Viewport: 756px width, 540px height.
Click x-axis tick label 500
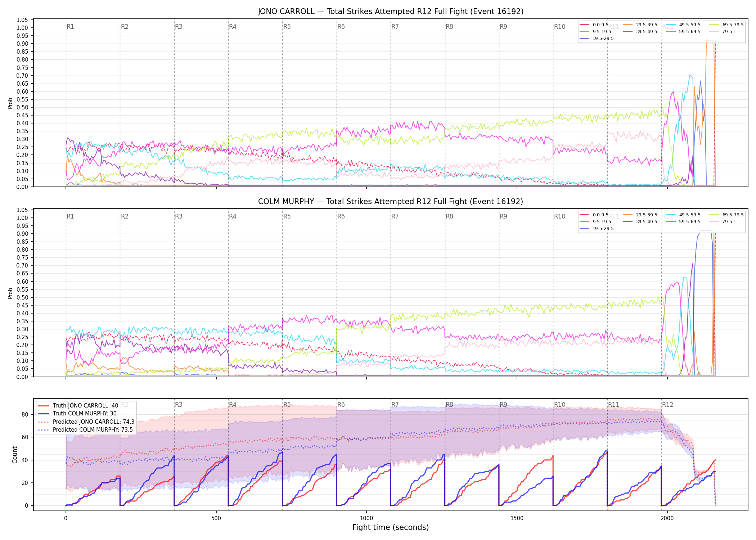click(x=216, y=518)
